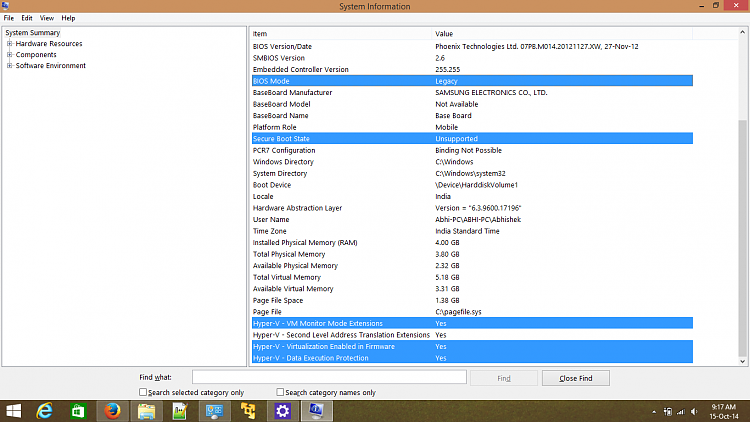Click the Find button
Screen dimensions: 750x422
(504, 378)
